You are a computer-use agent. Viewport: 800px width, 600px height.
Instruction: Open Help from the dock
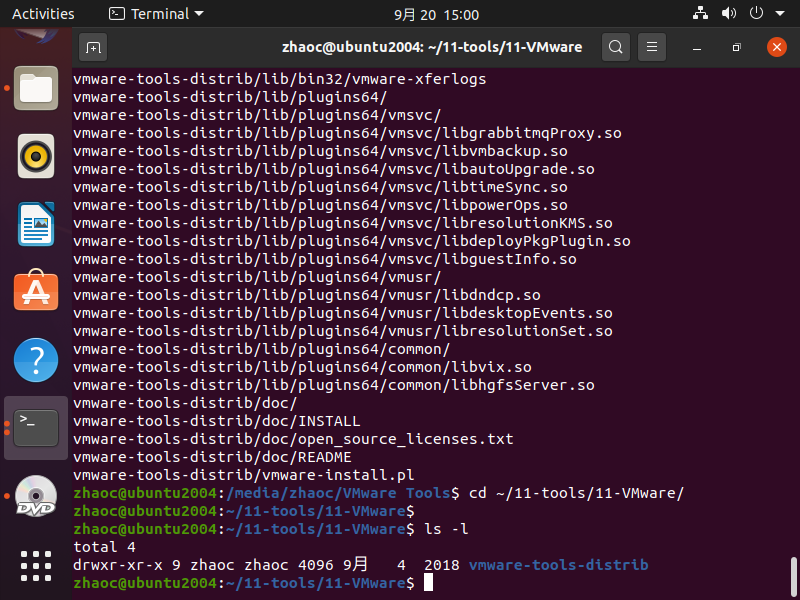pos(36,360)
